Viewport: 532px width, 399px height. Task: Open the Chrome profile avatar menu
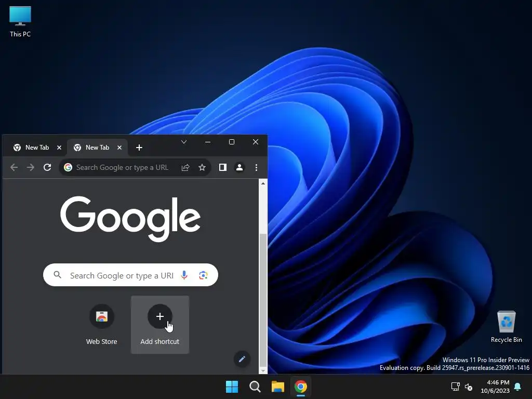(239, 167)
